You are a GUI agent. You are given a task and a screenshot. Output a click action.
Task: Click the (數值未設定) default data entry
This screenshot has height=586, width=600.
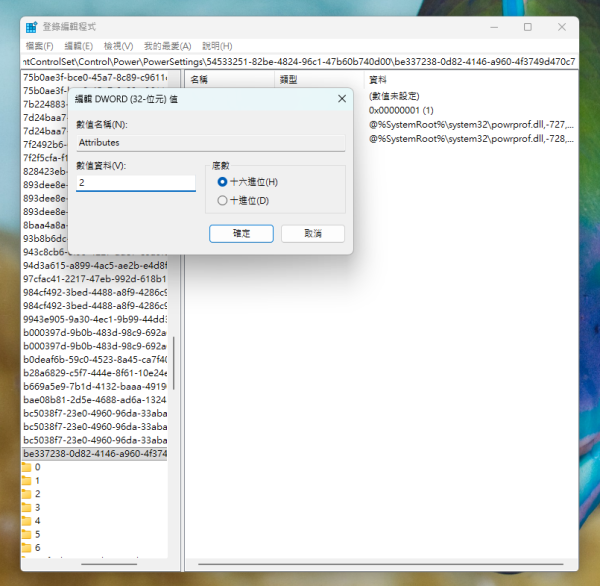[394, 96]
